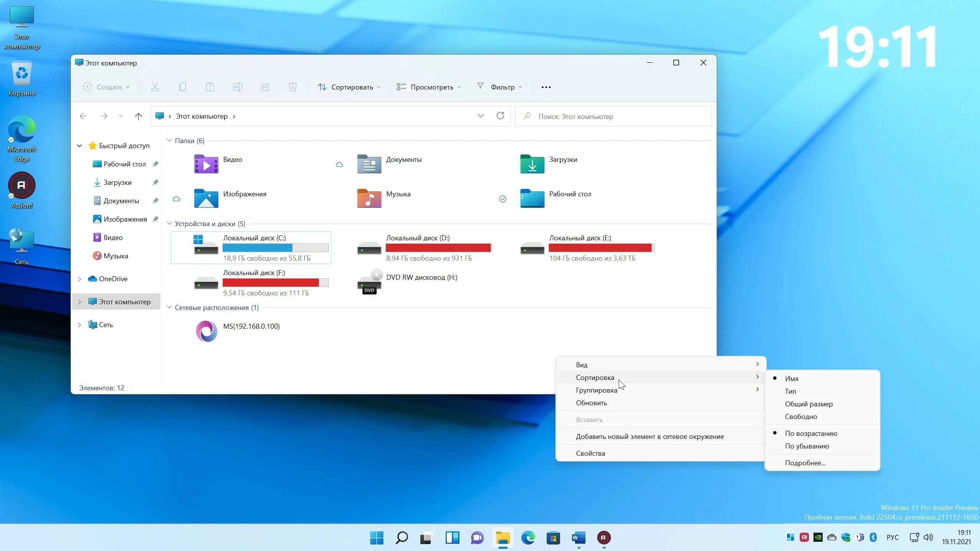Select По убыванию descending order
The image size is (980, 551).
(x=807, y=446)
